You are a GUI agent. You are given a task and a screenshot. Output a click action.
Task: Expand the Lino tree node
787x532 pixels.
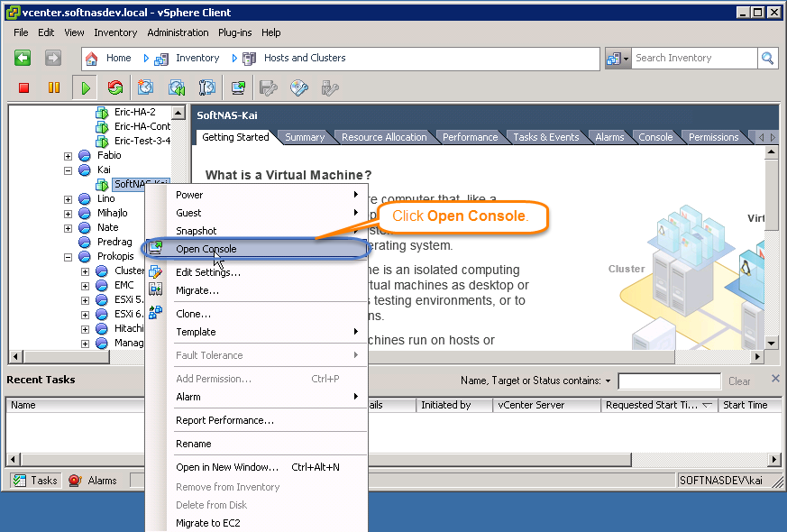68,198
